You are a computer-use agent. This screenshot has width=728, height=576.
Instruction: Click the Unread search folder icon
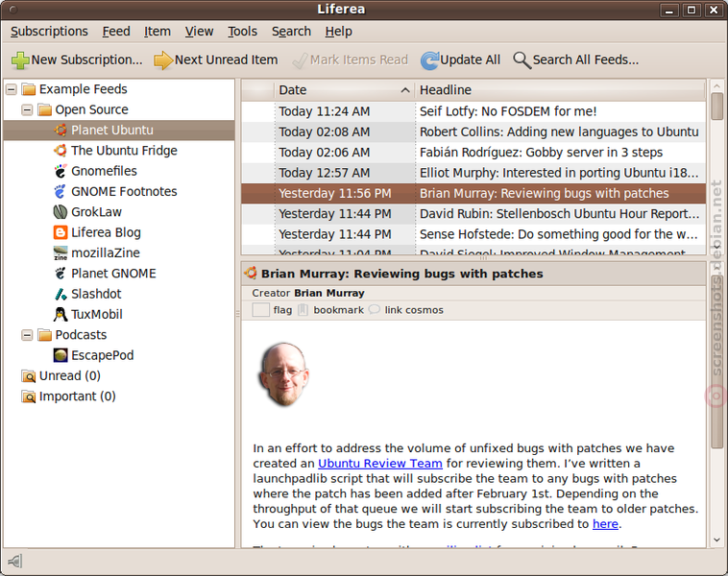(x=28, y=376)
